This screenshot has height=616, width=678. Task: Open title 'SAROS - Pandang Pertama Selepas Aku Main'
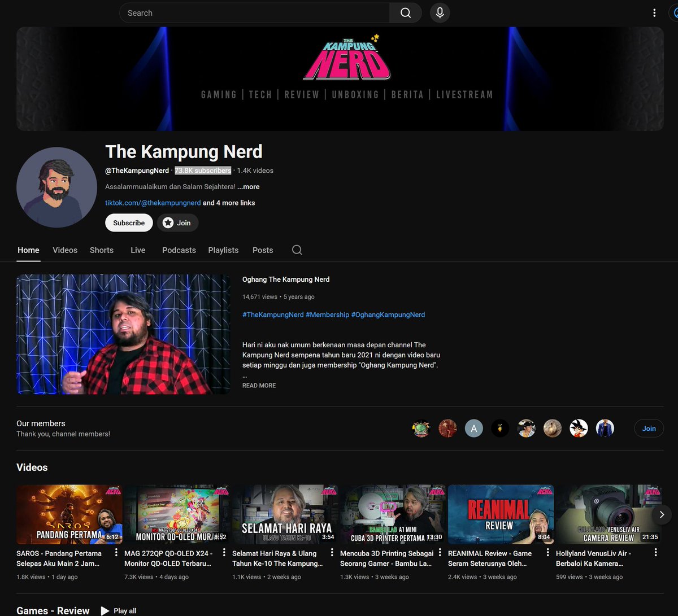click(x=59, y=558)
